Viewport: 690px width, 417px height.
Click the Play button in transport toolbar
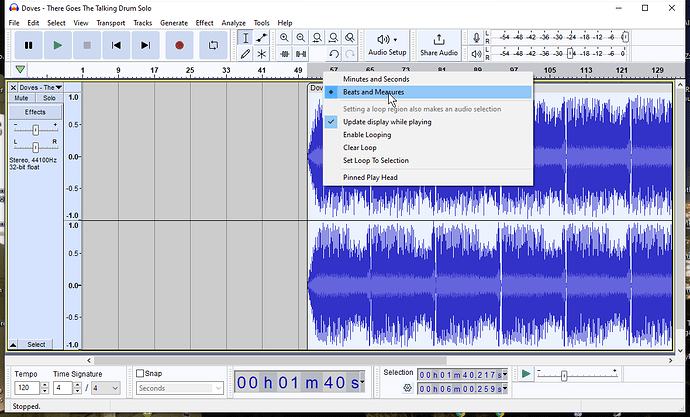[58, 45]
